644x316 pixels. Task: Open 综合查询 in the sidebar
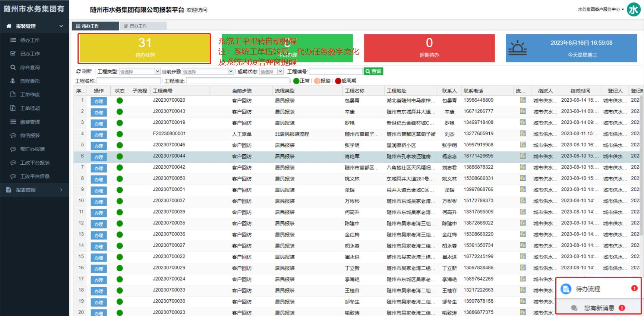pyautogui.click(x=30, y=67)
